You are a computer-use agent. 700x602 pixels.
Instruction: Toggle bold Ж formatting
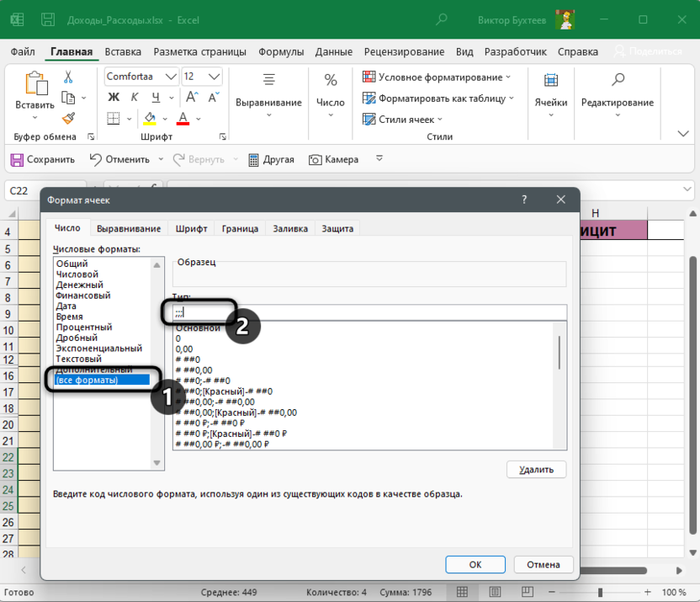coord(113,97)
